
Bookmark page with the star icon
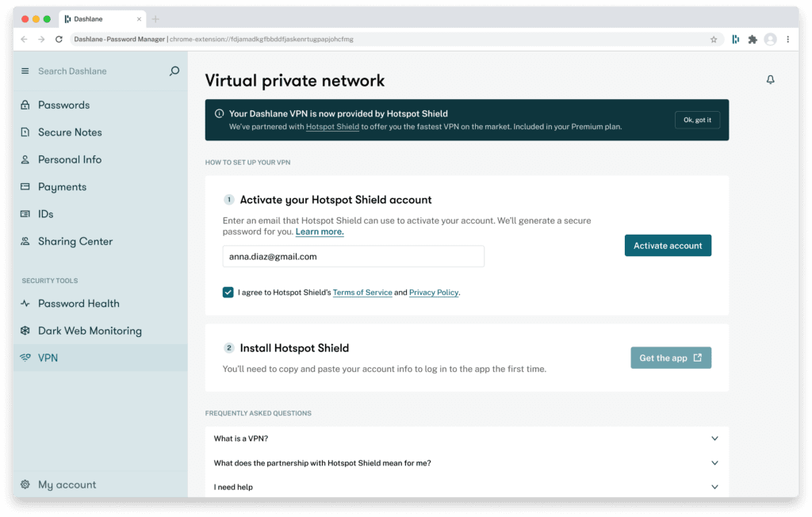(x=714, y=39)
